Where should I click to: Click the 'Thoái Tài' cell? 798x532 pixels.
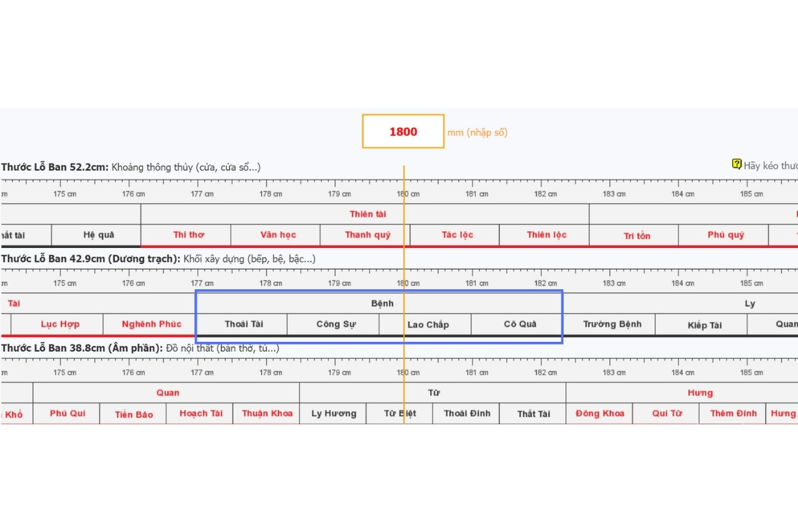[242, 325]
